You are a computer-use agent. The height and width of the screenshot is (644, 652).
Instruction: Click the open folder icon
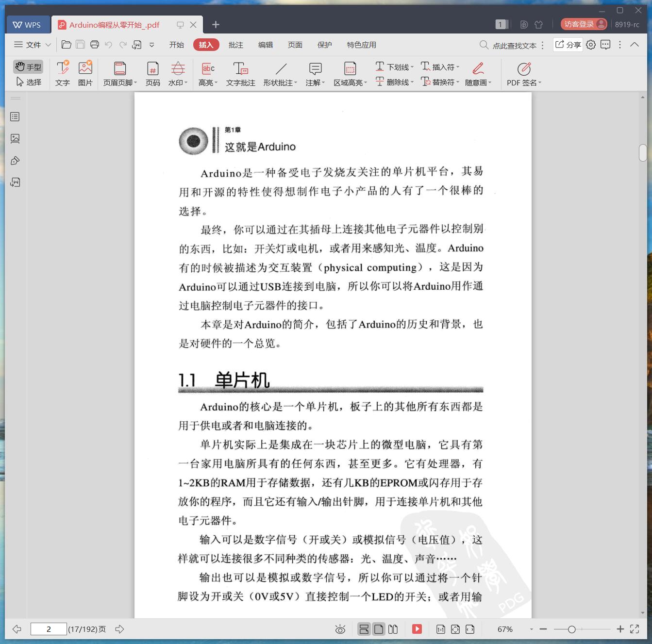click(x=67, y=45)
